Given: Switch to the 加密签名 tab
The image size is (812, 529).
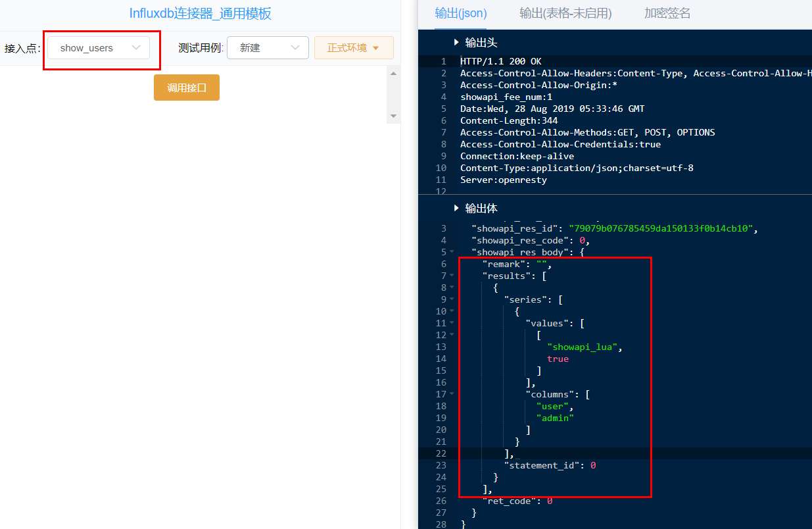Looking at the screenshot, I should [667, 14].
